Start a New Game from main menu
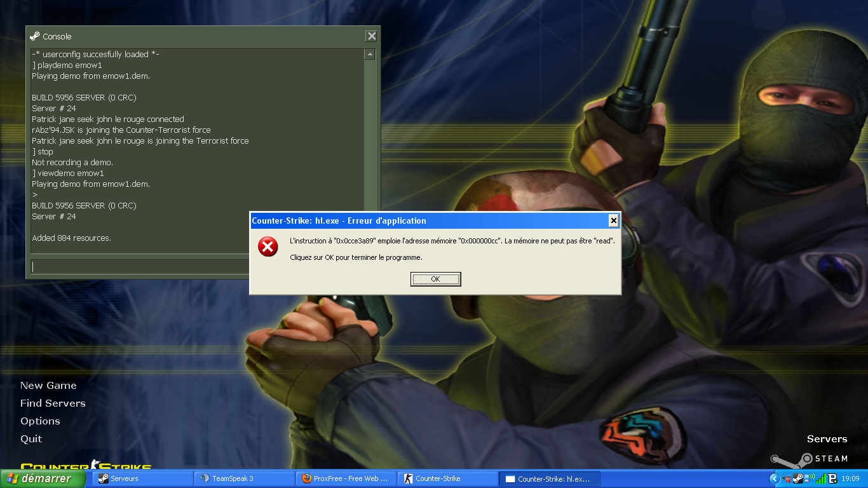Image resolution: width=868 pixels, height=488 pixels. [x=48, y=386]
